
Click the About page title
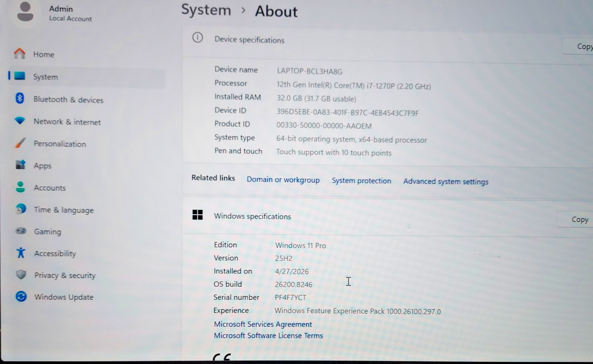[x=276, y=11]
